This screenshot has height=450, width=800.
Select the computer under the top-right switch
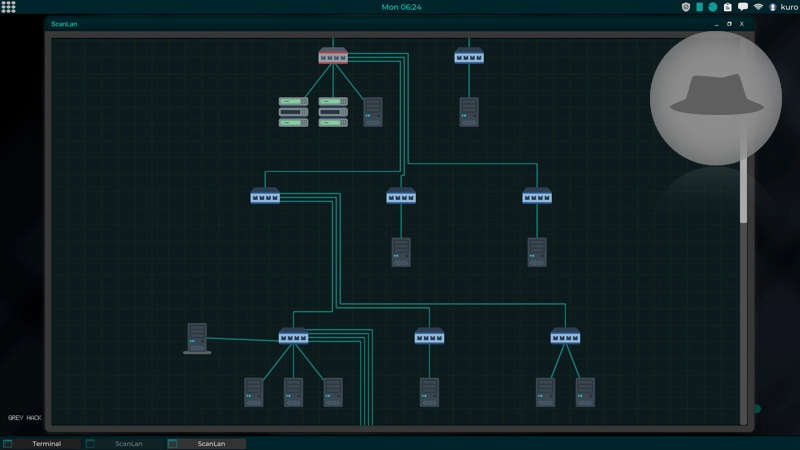click(x=469, y=112)
